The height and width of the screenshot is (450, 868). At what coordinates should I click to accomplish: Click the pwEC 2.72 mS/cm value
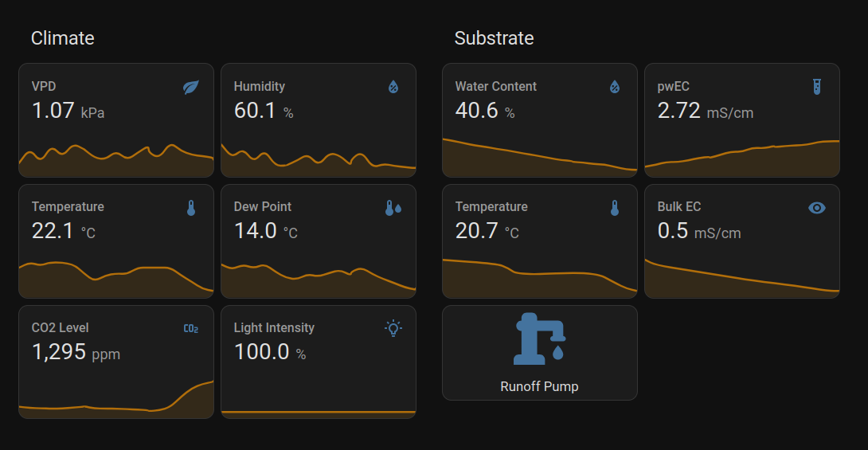click(x=706, y=111)
